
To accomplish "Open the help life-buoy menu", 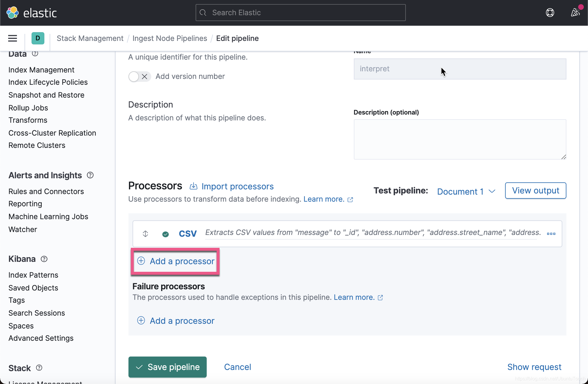I will [x=550, y=13].
